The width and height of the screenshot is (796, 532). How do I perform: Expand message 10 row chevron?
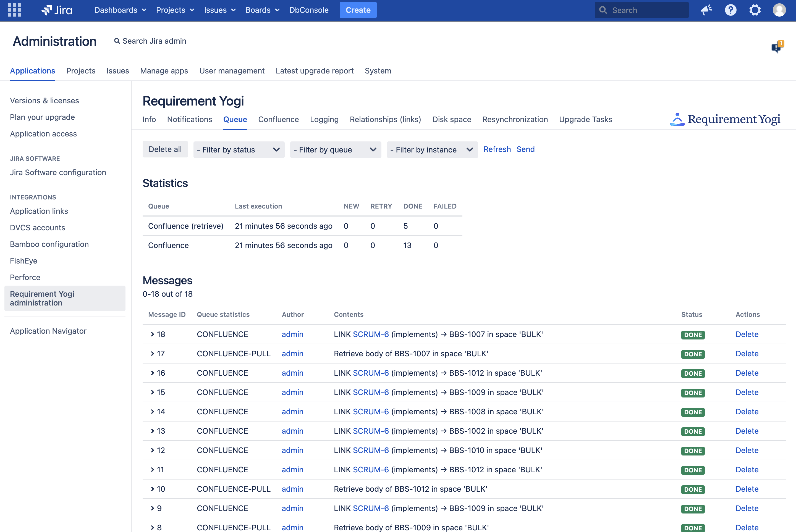click(x=152, y=489)
